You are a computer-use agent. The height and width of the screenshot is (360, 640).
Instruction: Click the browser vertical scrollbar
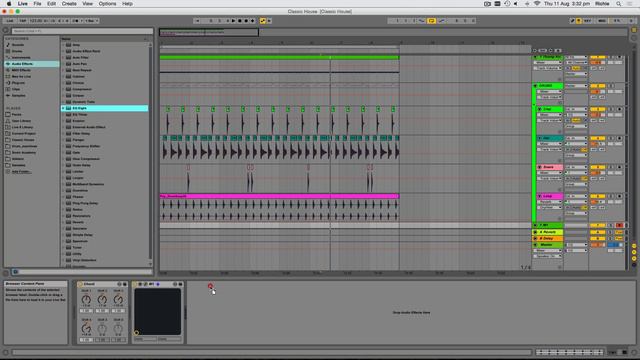click(x=150, y=154)
